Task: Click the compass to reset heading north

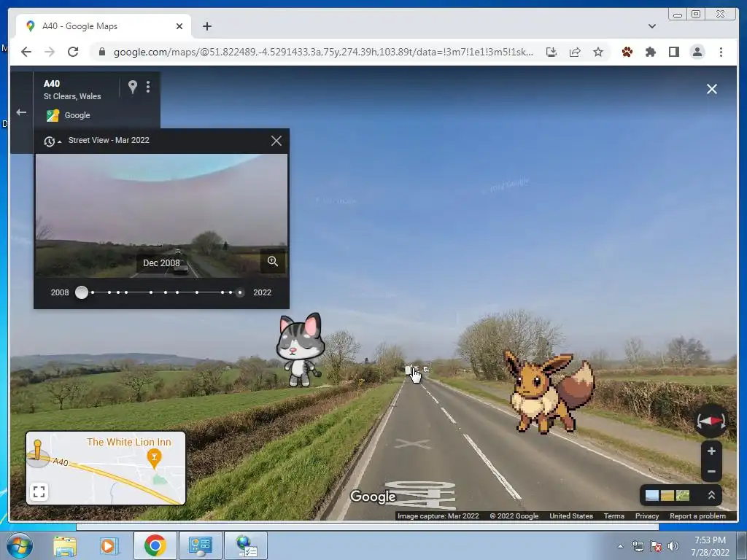Action: click(x=711, y=421)
